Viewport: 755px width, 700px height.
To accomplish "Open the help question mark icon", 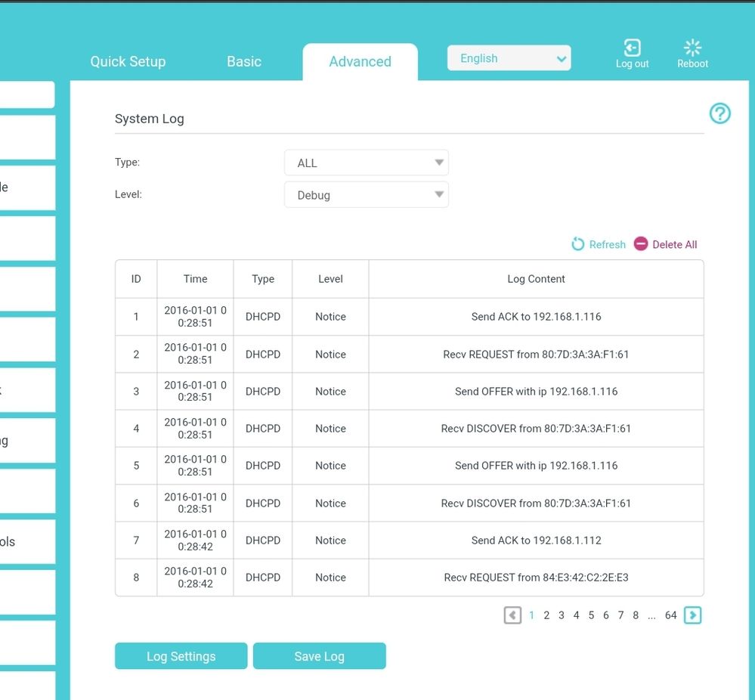I will pyautogui.click(x=719, y=113).
